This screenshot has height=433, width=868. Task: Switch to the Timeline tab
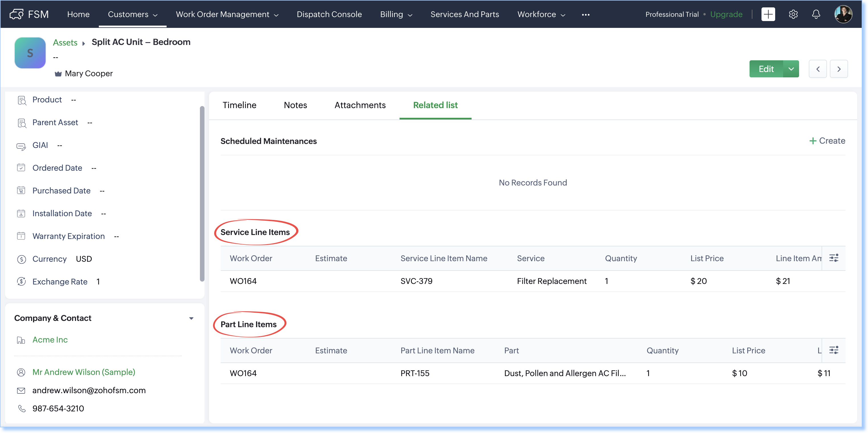239,105
